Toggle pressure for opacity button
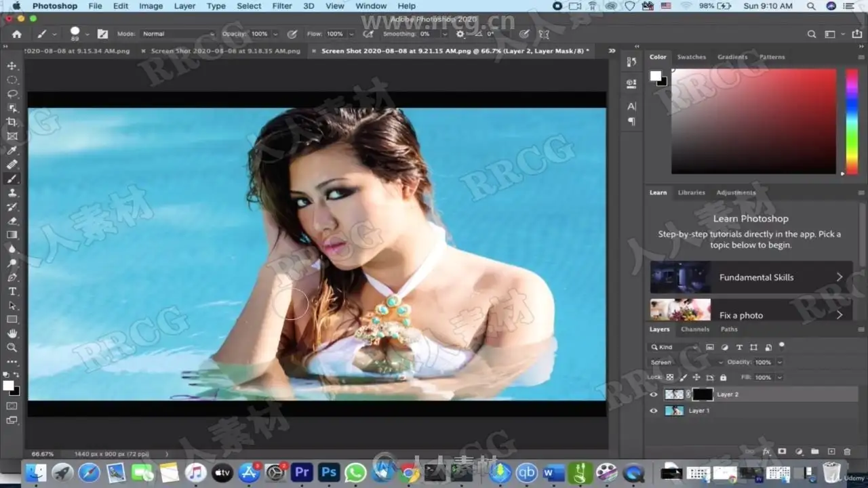 click(292, 34)
